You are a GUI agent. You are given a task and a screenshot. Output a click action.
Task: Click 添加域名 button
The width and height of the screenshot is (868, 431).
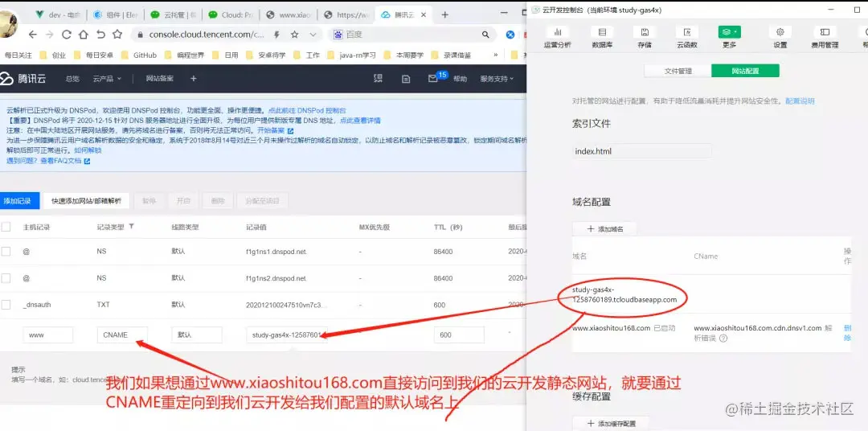point(604,228)
